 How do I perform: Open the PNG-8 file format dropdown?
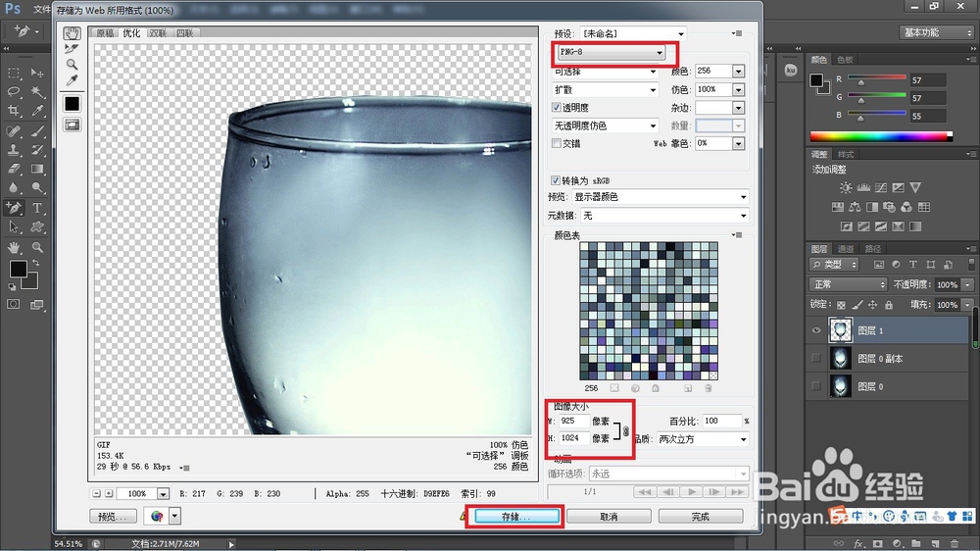pyautogui.click(x=611, y=53)
